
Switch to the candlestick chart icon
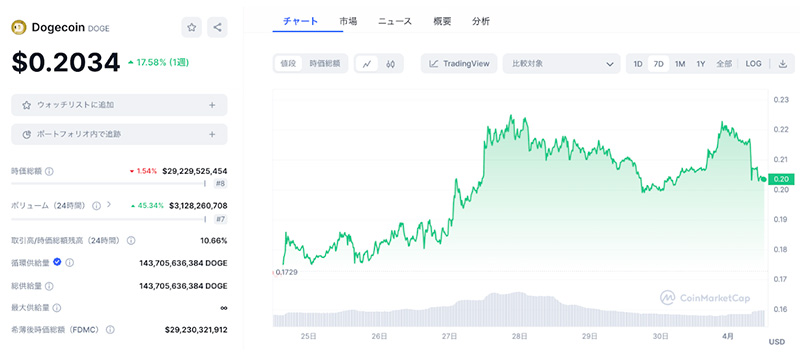click(x=391, y=64)
